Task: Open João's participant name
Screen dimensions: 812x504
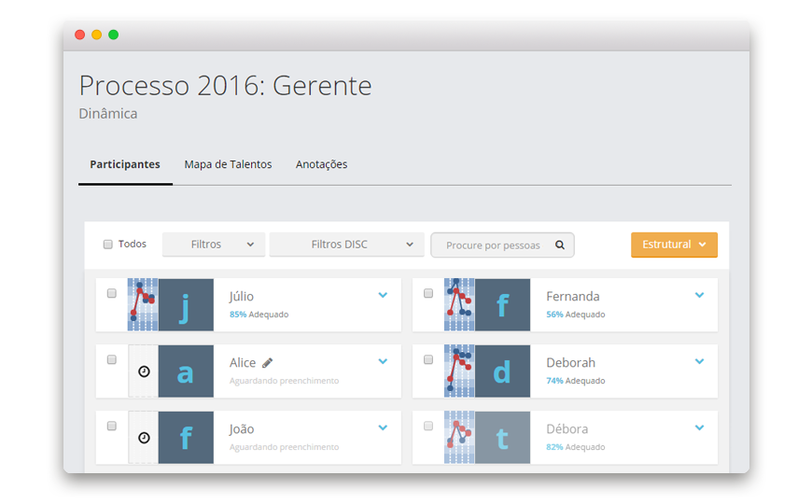Action: pyautogui.click(x=242, y=429)
